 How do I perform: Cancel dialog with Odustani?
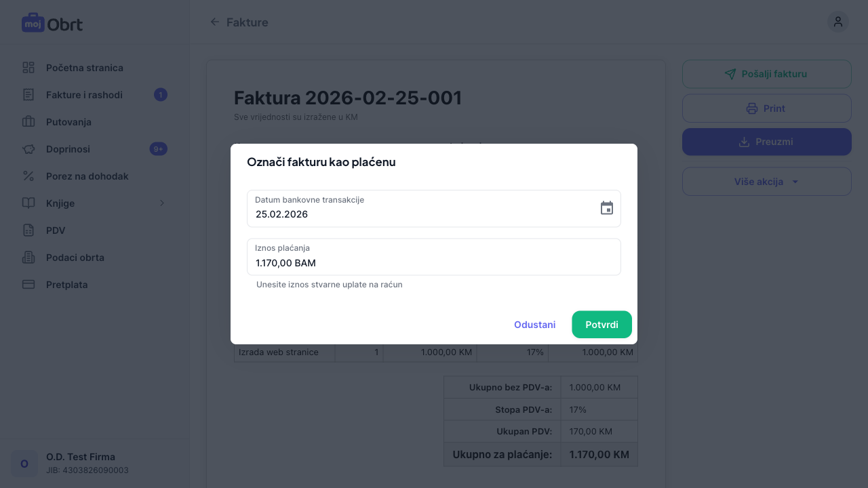pos(534,325)
